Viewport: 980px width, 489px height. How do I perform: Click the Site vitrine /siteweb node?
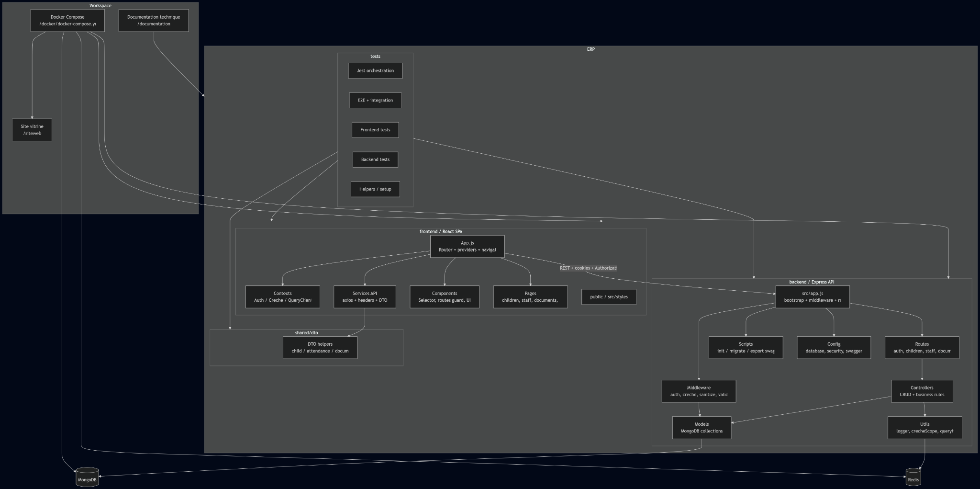coord(32,130)
